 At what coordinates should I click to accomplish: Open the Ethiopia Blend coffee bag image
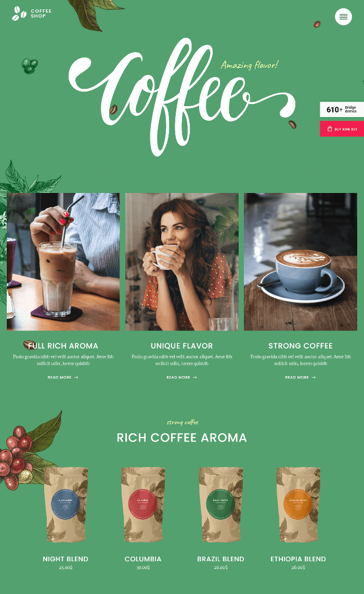pos(298,505)
